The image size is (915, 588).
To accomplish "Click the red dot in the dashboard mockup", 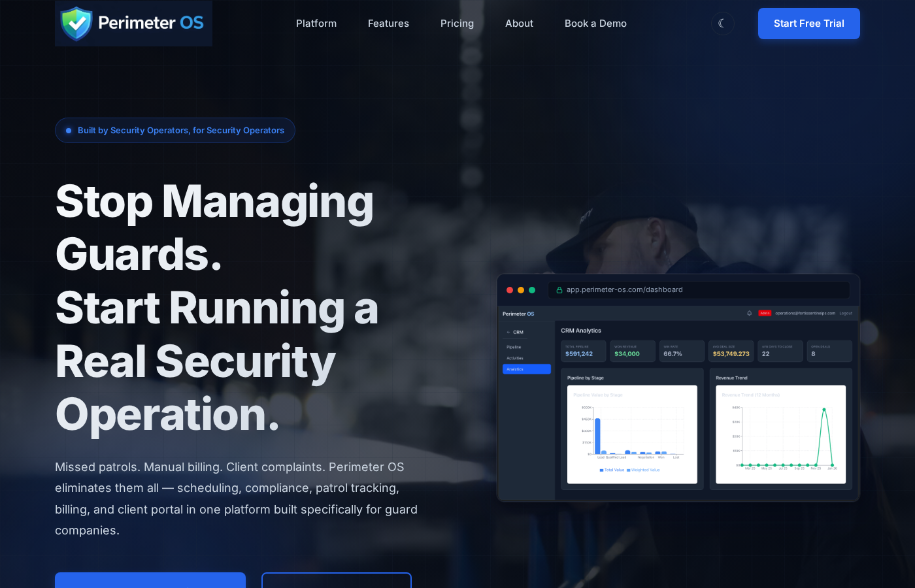I will [510, 290].
